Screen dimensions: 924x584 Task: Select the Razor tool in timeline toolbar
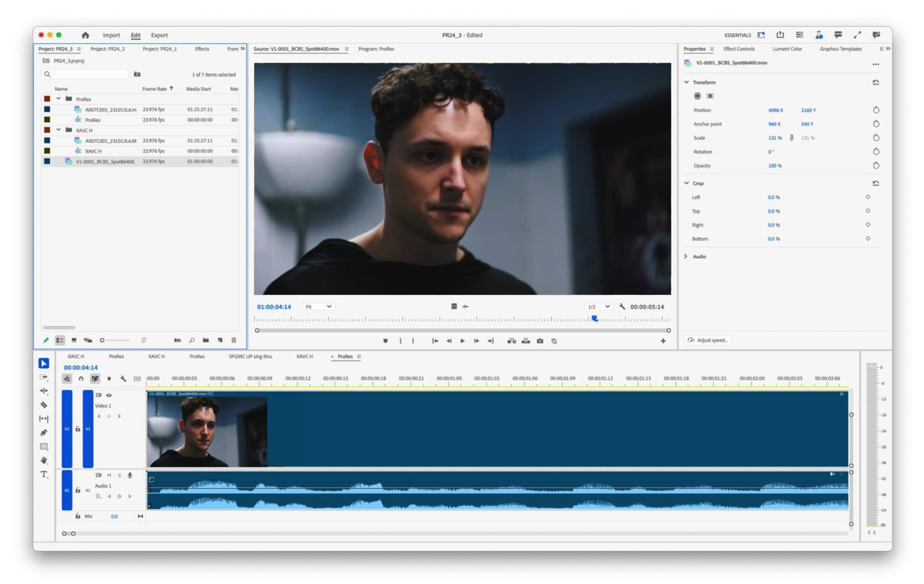pos(44,405)
